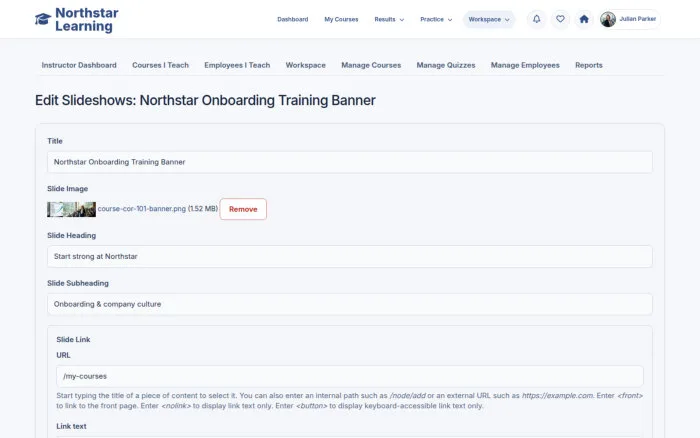
Task: Open the Workspace dropdown in top navigation
Action: tap(489, 20)
